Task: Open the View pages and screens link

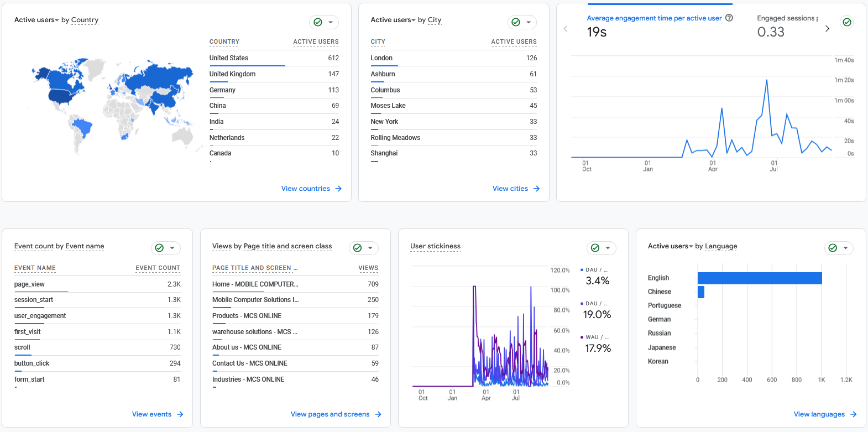Action: (336, 414)
